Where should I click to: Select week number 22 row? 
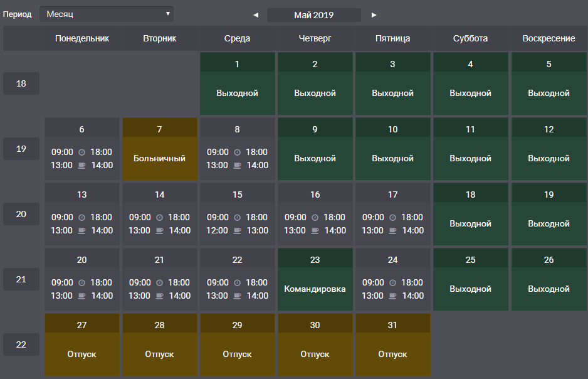[21, 344]
